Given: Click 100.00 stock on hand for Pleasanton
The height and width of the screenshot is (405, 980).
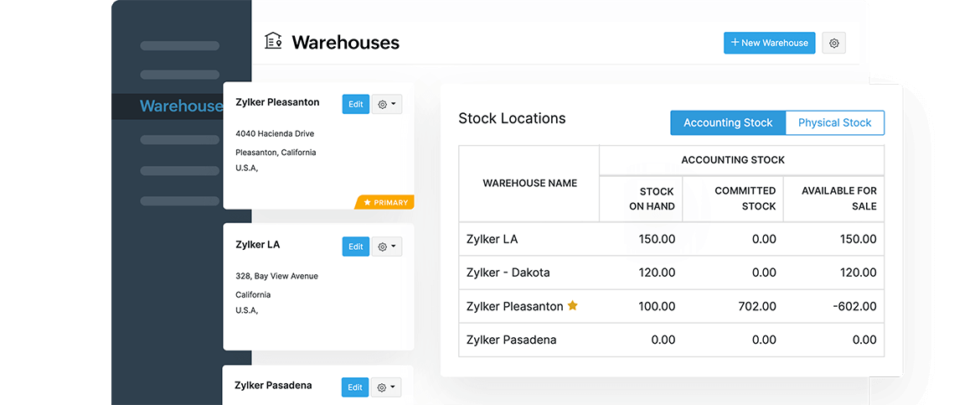Looking at the screenshot, I should click(x=656, y=307).
